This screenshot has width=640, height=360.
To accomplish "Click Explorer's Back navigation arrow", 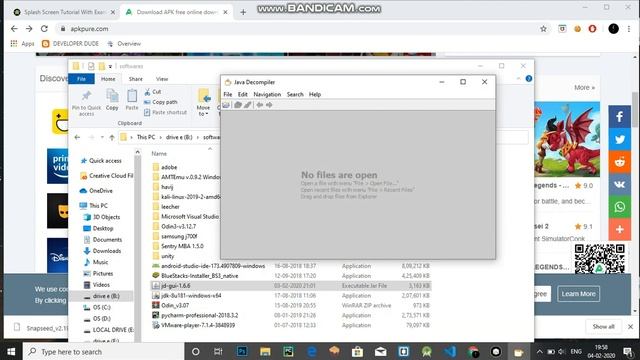I will [77, 138].
